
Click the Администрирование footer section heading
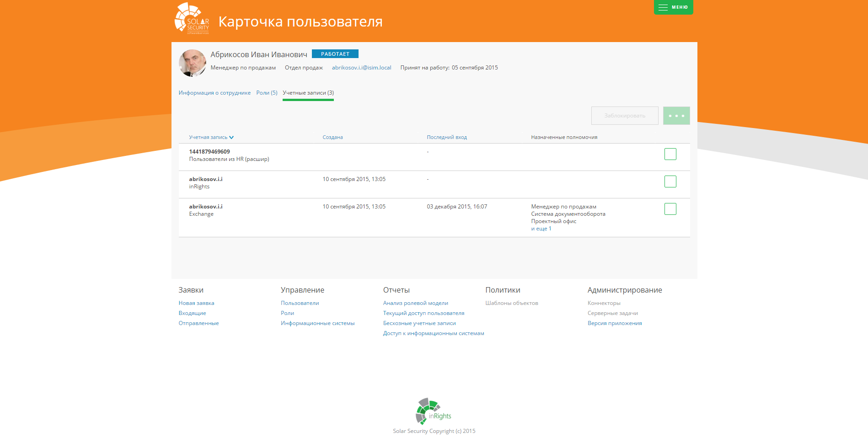pos(625,290)
